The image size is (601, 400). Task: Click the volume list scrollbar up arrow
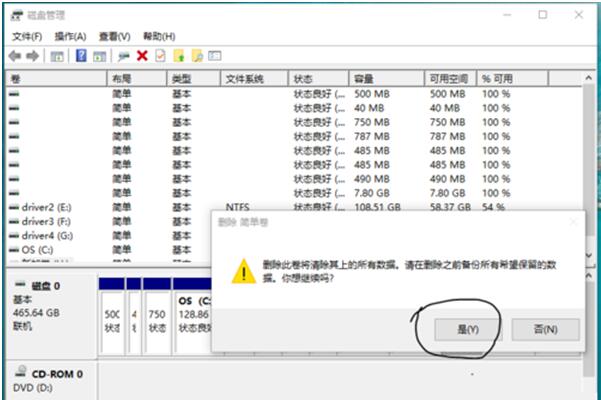[589, 78]
